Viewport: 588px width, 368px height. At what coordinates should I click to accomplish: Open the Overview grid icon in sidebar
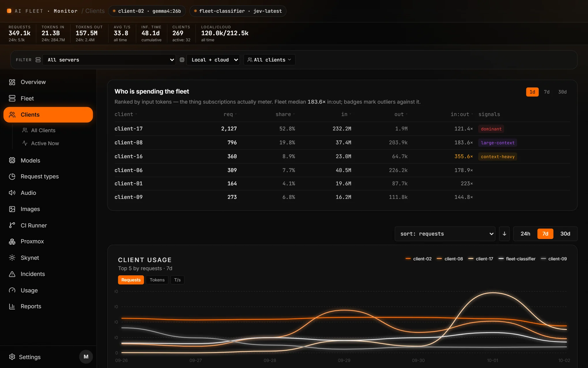[12, 82]
